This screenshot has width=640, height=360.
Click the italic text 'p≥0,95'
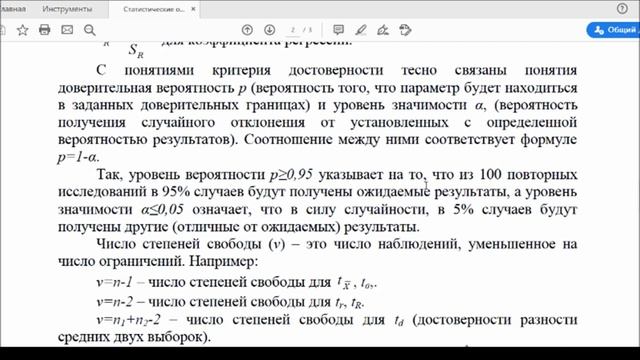click(291, 174)
